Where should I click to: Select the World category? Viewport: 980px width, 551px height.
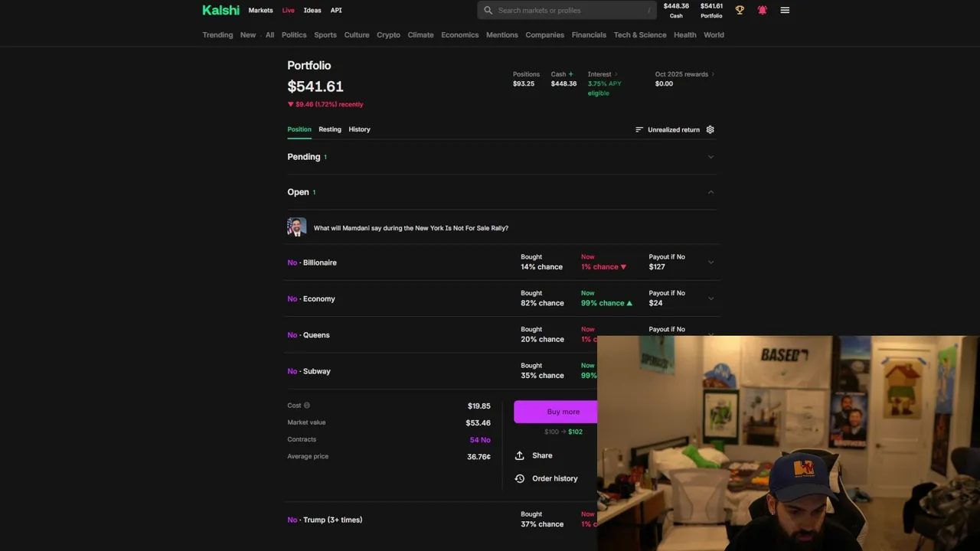click(714, 34)
